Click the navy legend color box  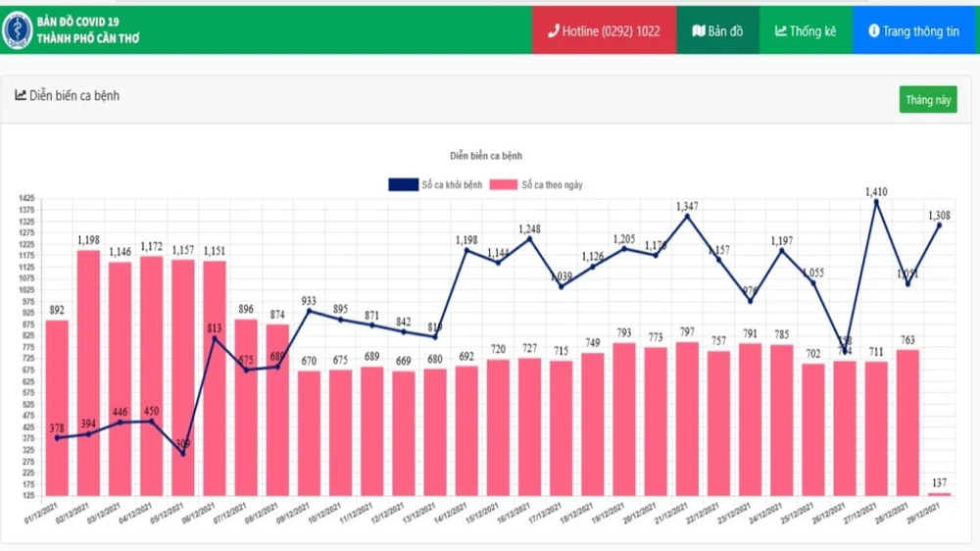click(x=403, y=184)
